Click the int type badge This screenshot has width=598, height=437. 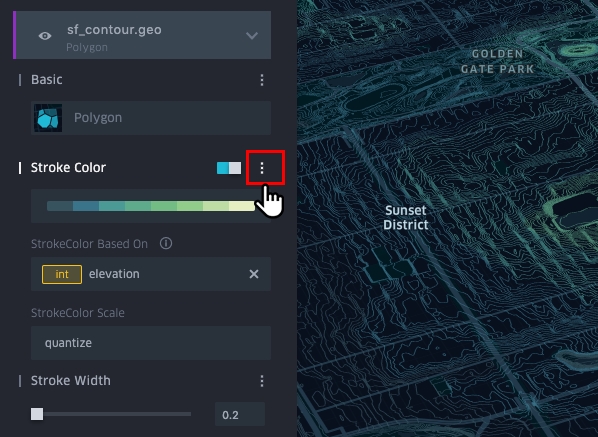(x=62, y=274)
